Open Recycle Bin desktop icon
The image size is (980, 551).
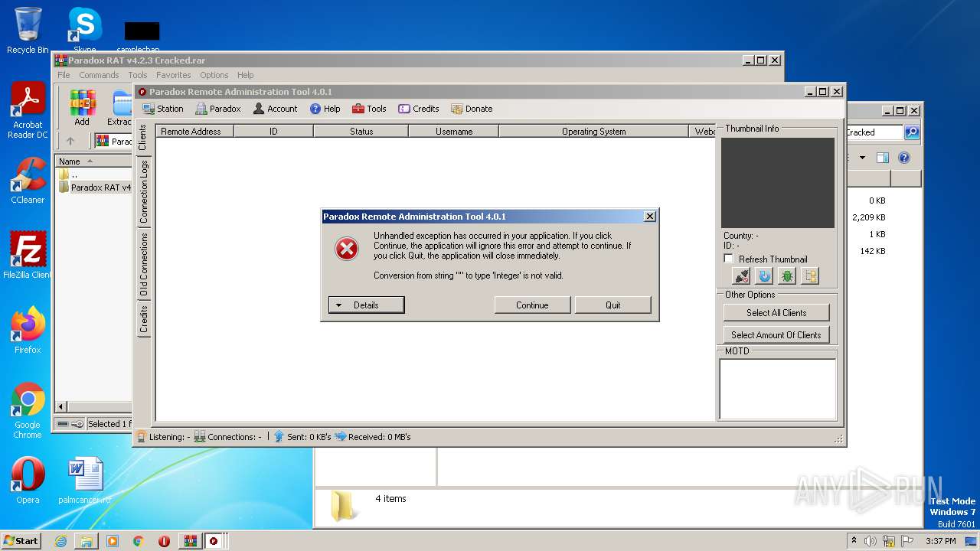28,31
